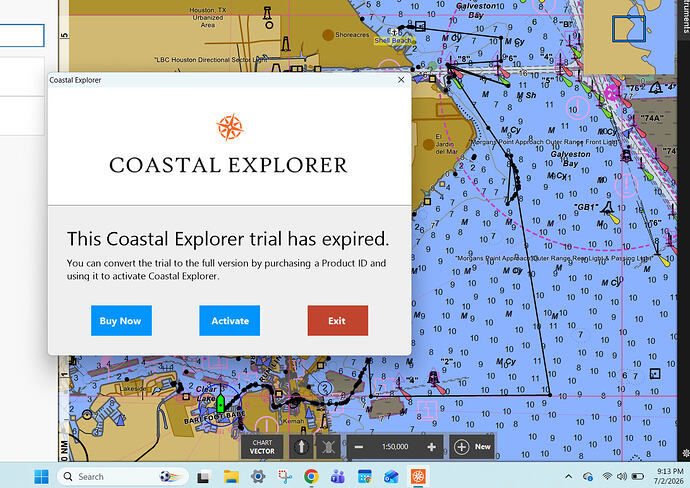Click the blue-outlined input field at left
This screenshot has height=488, width=690.
[22, 35]
